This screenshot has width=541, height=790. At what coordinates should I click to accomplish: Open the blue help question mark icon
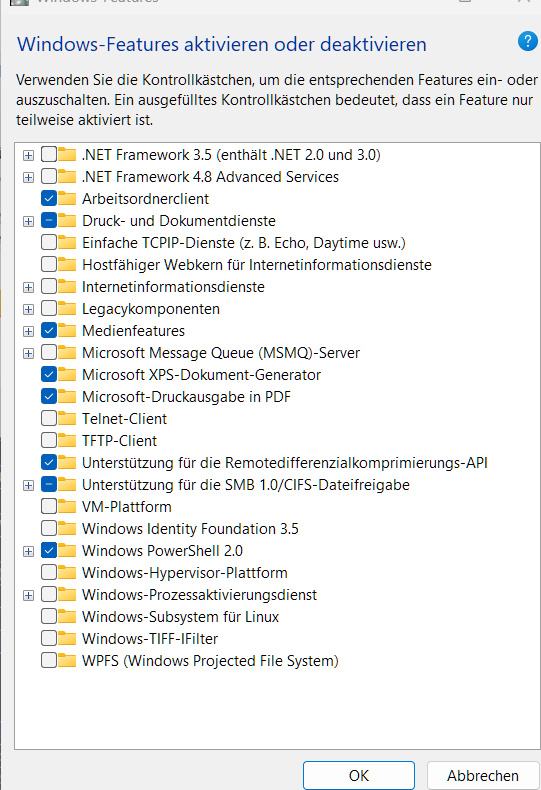click(527, 41)
